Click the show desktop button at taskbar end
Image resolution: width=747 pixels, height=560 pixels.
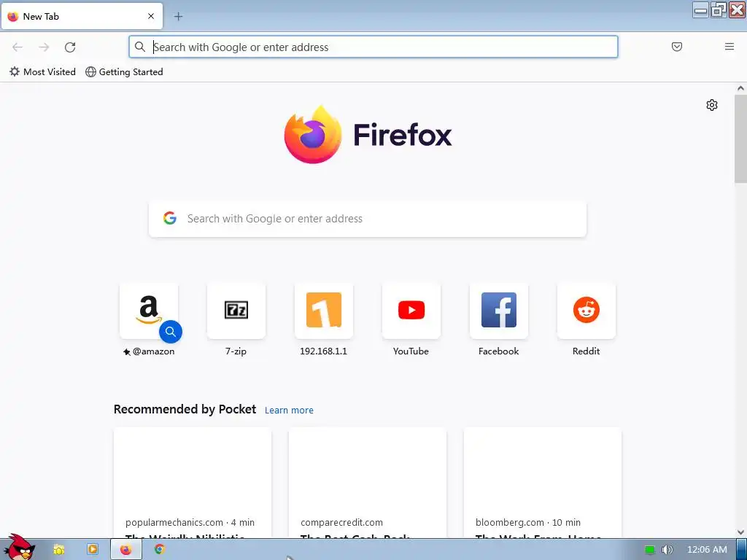coord(741,550)
